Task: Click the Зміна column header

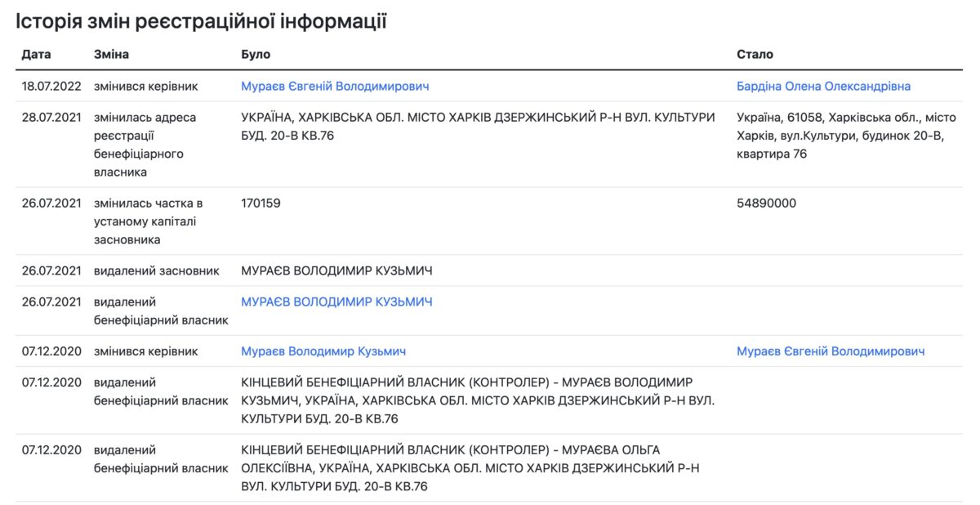Action: (x=112, y=54)
